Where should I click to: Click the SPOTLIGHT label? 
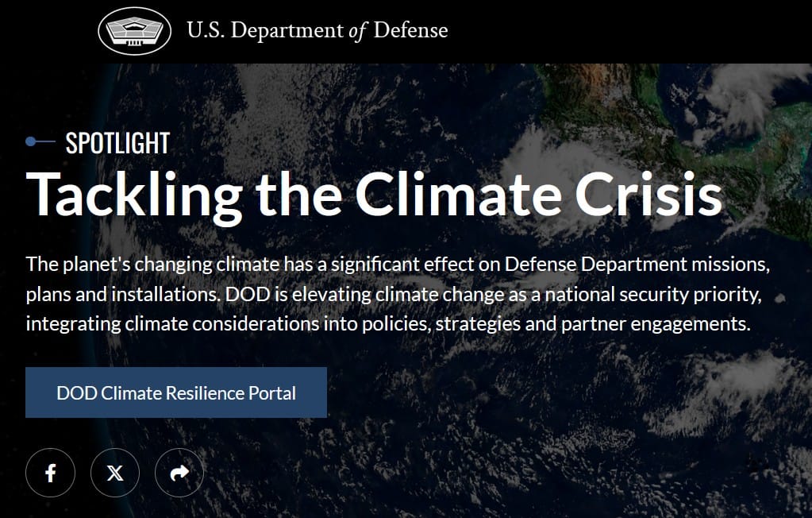117,143
